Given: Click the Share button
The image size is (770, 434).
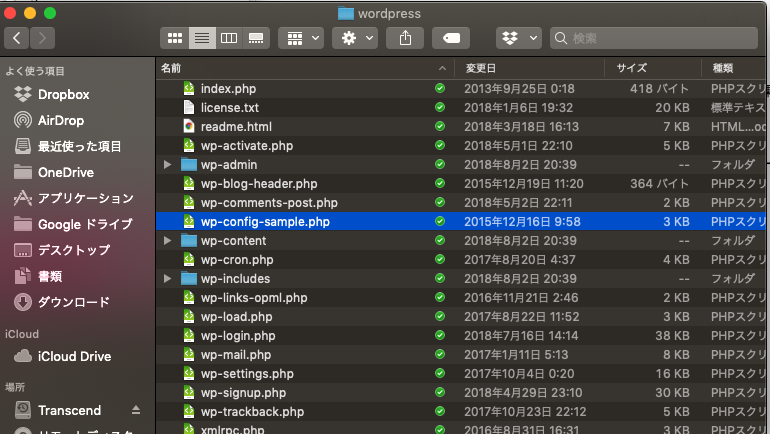Looking at the screenshot, I should tap(405, 38).
